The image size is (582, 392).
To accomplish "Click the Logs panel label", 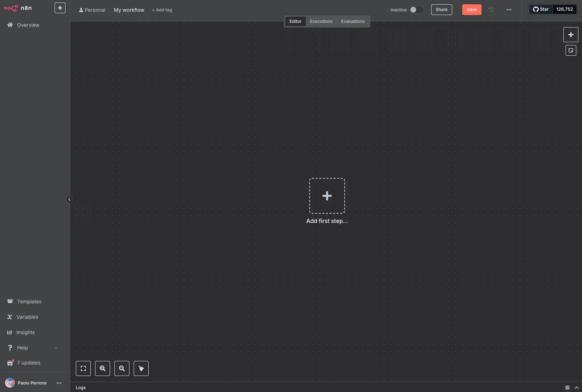I will [x=81, y=388].
